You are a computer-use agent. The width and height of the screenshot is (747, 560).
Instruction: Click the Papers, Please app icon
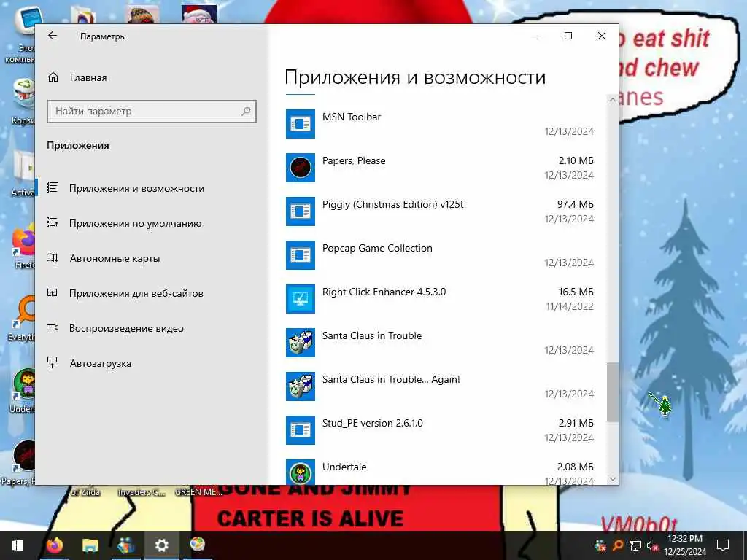tap(300, 168)
